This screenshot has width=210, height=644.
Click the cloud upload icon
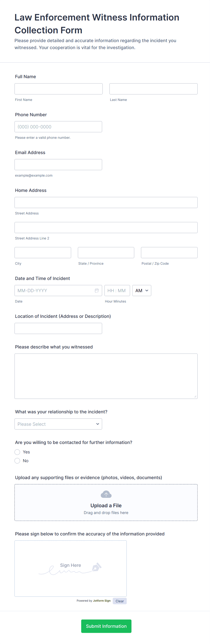tap(106, 494)
